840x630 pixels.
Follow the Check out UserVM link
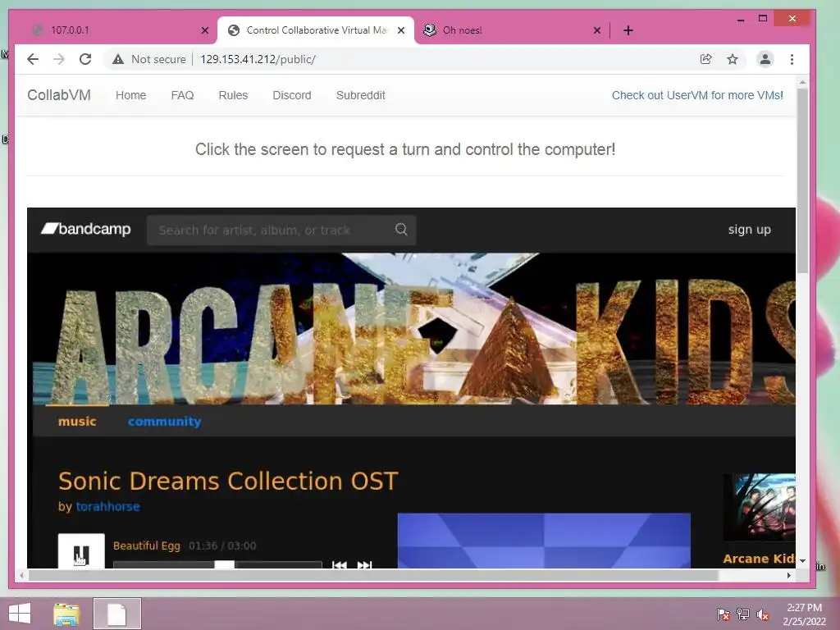(x=697, y=95)
